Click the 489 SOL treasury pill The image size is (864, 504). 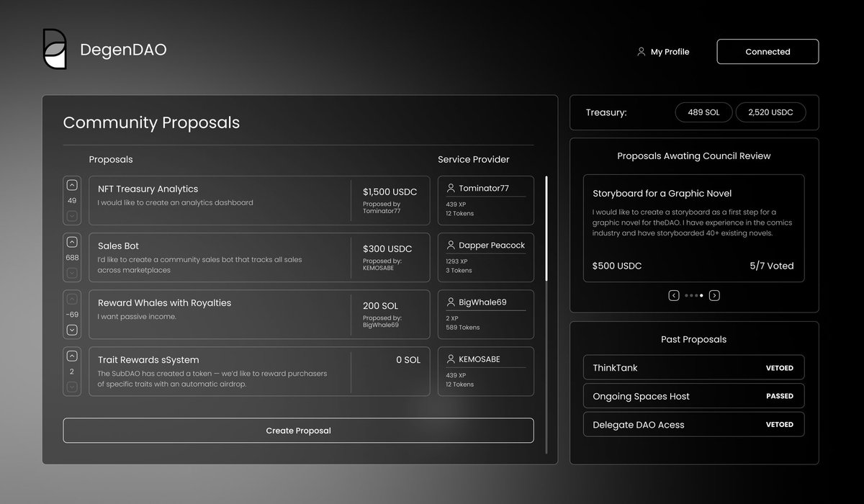point(703,112)
